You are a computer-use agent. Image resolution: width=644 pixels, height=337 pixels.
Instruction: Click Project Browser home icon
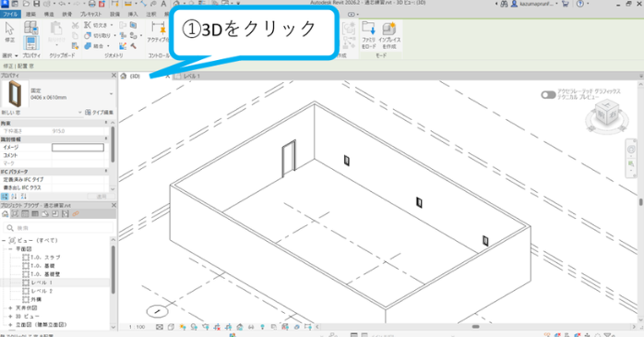point(5,213)
